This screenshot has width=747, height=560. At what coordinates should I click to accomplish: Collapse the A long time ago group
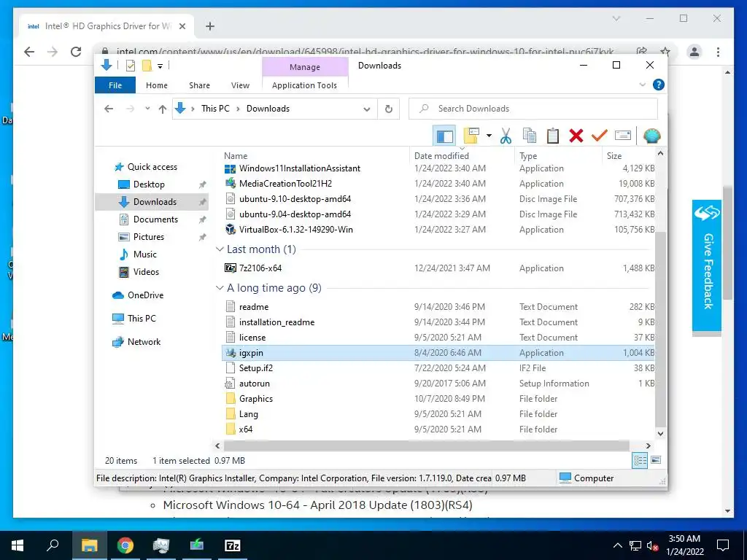(x=220, y=287)
